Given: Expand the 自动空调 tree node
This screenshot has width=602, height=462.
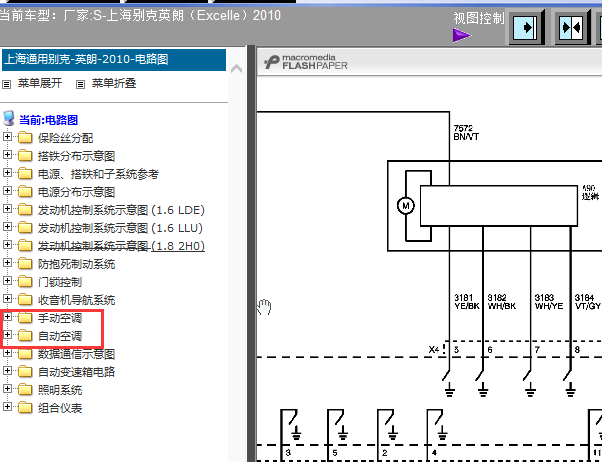Looking at the screenshot, I should click(x=7, y=334).
